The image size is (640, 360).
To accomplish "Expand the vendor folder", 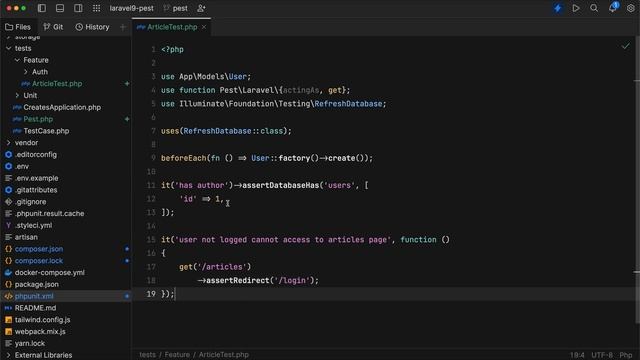I will pos(9,143).
